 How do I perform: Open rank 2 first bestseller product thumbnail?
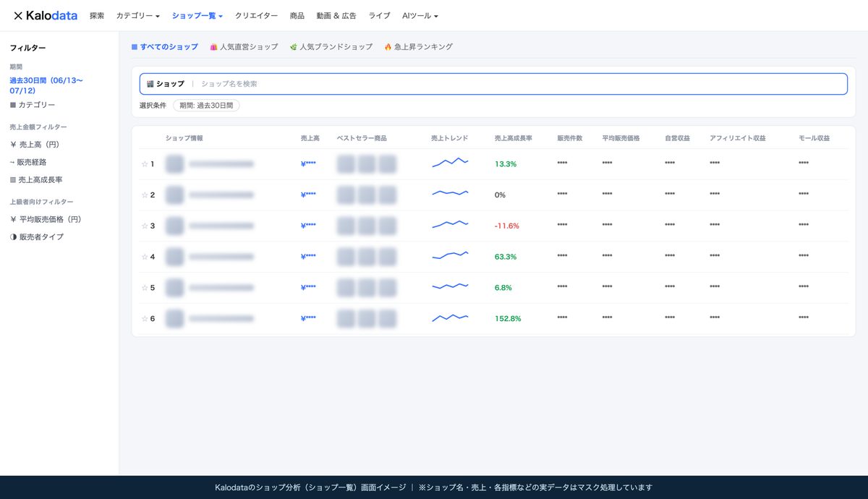click(x=346, y=195)
